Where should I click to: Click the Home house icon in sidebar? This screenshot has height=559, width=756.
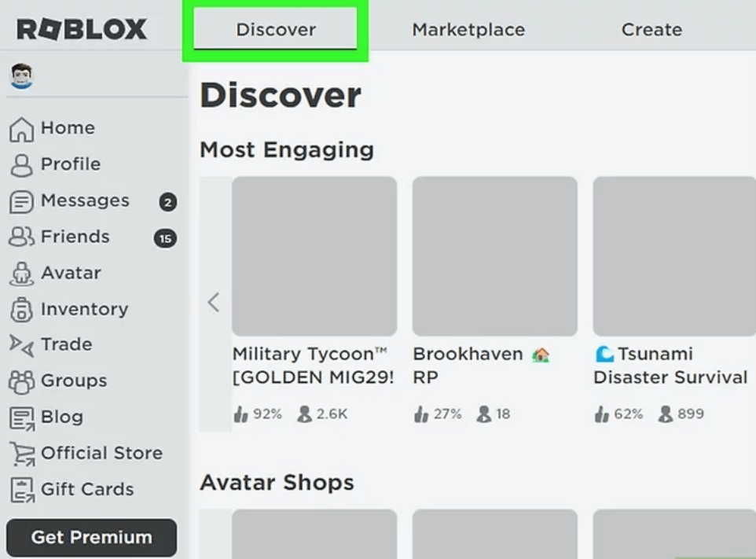click(x=21, y=129)
